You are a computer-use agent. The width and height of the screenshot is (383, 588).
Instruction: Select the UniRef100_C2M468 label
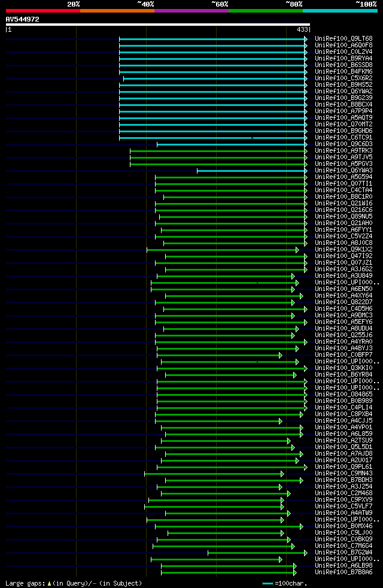click(344, 493)
